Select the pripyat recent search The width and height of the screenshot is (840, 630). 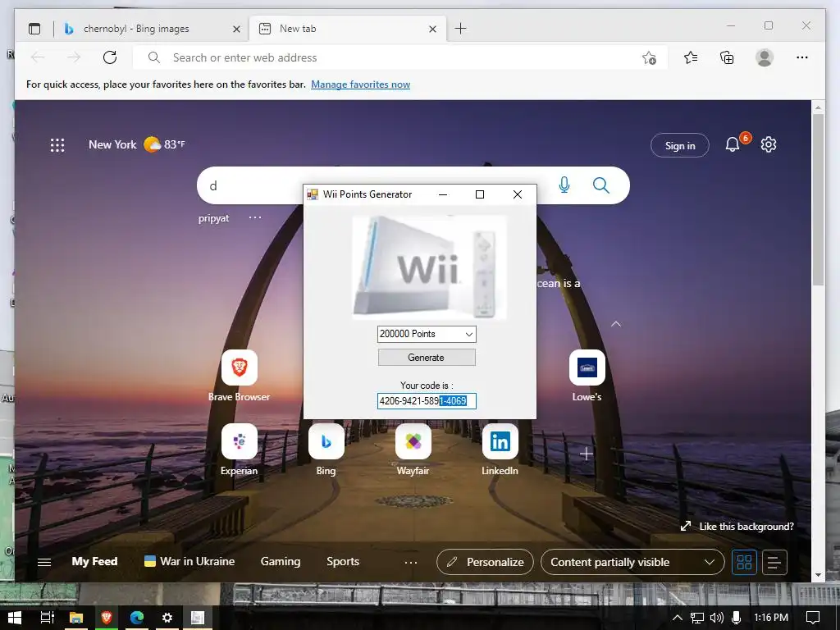(214, 218)
